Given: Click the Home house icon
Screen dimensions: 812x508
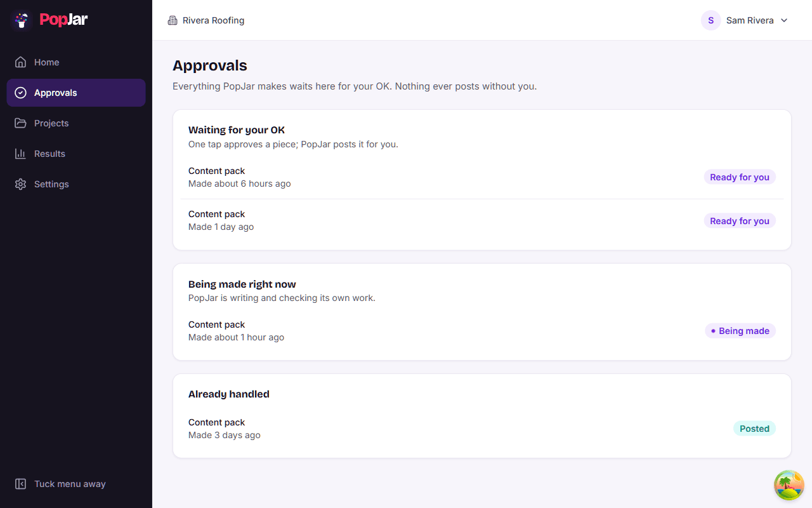Looking at the screenshot, I should pos(21,62).
